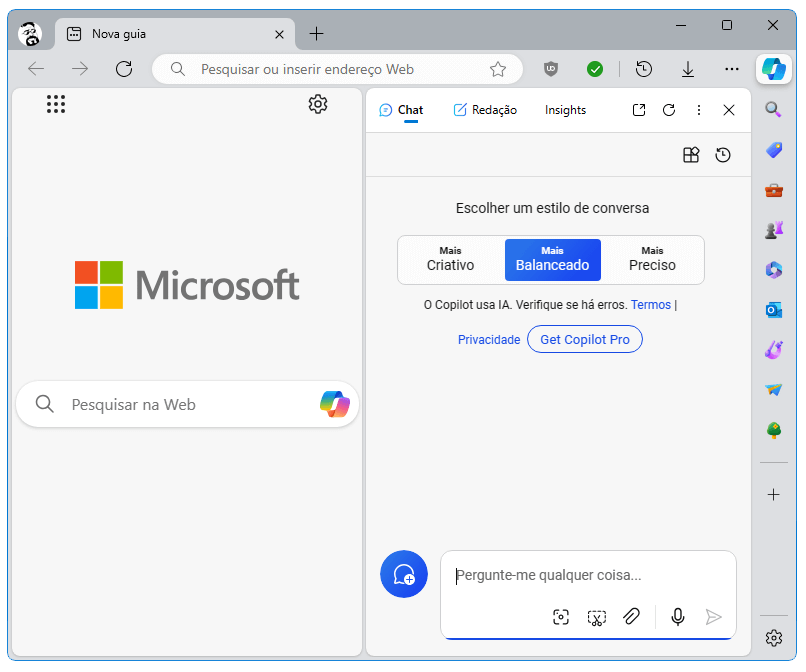The image size is (806, 672).
Task: Open the sidebar Tools briefcase
Action: point(774,190)
